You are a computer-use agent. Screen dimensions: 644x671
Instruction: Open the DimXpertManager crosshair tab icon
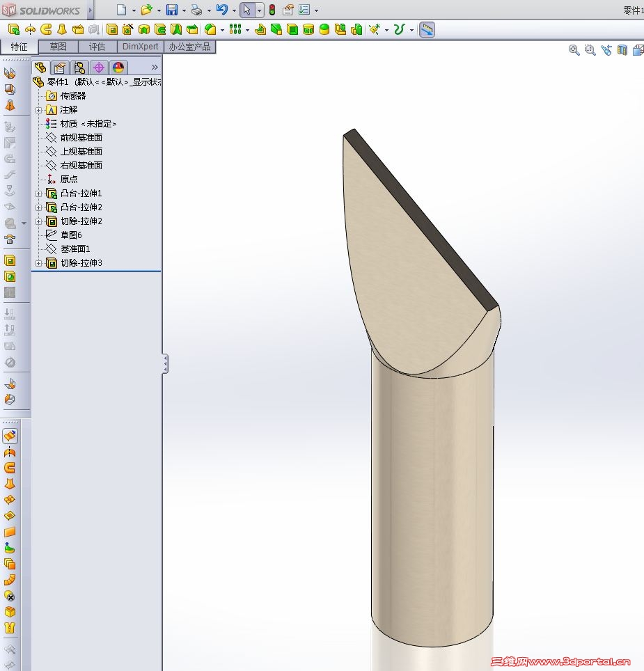(99, 68)
